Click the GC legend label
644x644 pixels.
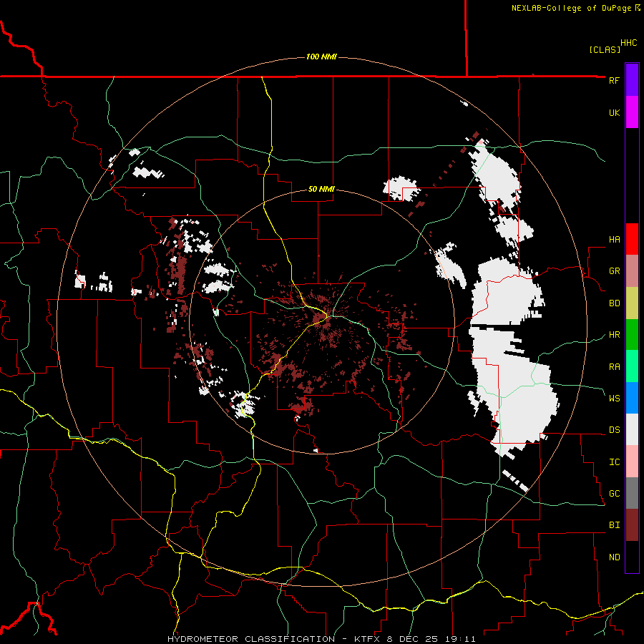coord(614,494)
